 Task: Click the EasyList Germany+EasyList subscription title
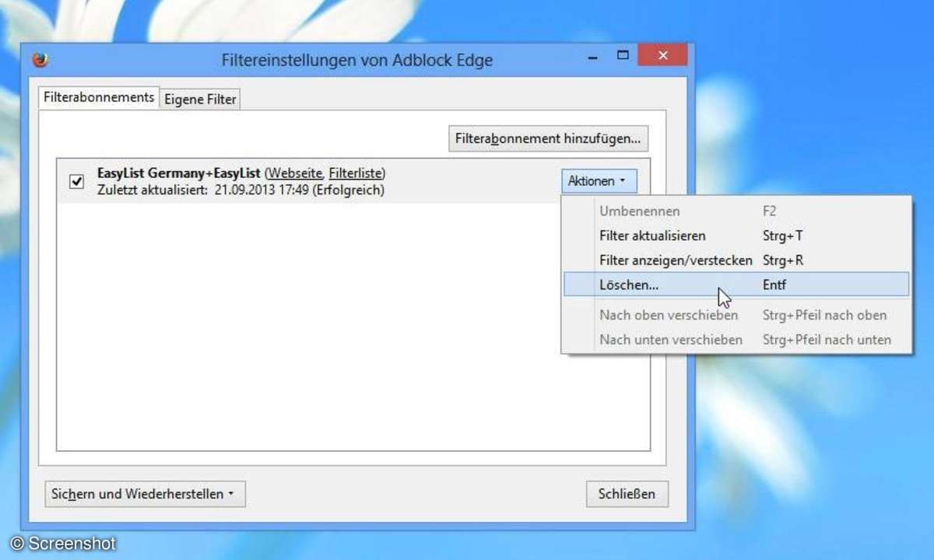click(179, 173)
